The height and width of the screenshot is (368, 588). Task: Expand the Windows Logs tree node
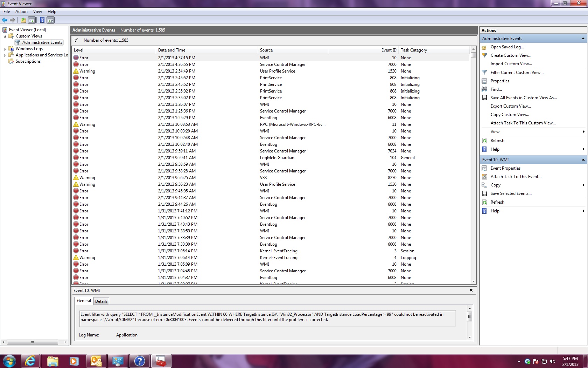click(5, 49)
